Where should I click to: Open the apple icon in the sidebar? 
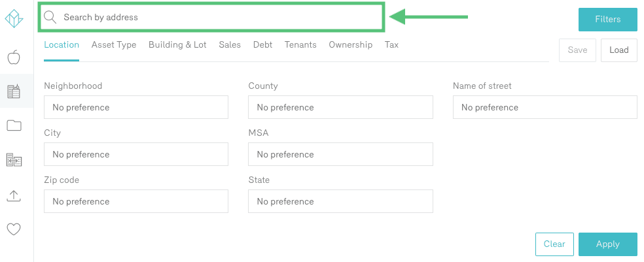click(14, 57)
